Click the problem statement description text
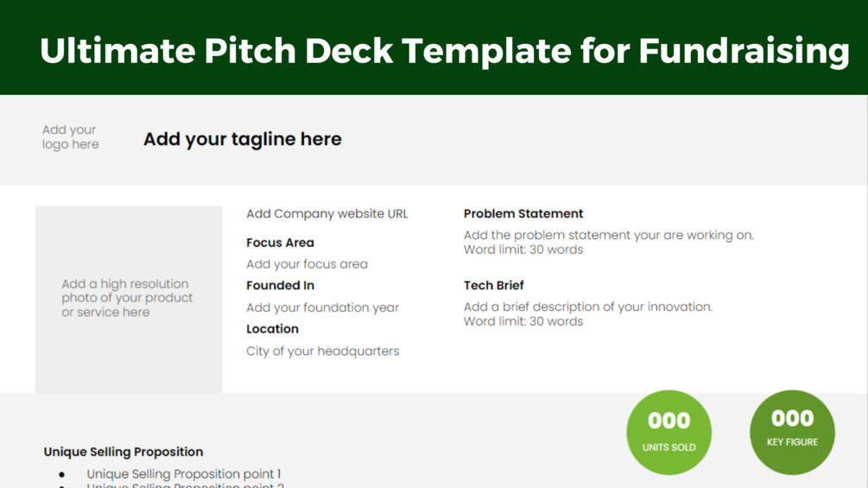Viewport: 868px width, 488px height. pos(608,242)
